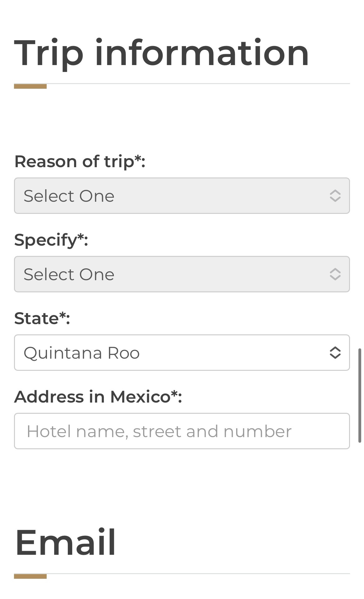
Task: Click the "State*:" field label
Action: point(42,318)
